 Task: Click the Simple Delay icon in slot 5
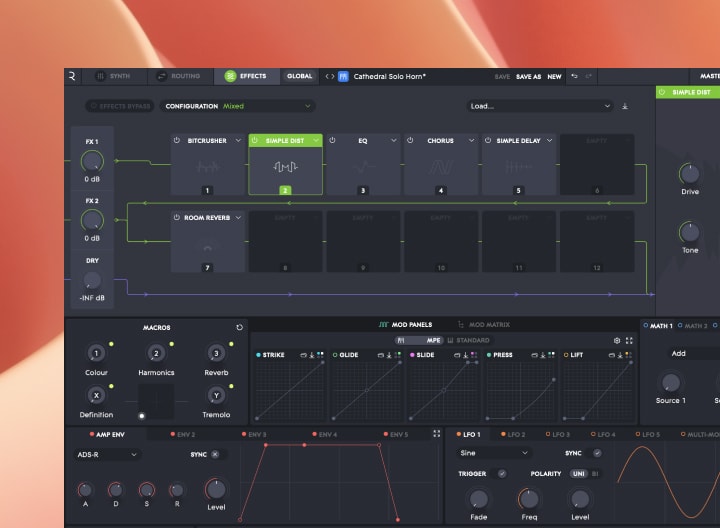point(518,167)
